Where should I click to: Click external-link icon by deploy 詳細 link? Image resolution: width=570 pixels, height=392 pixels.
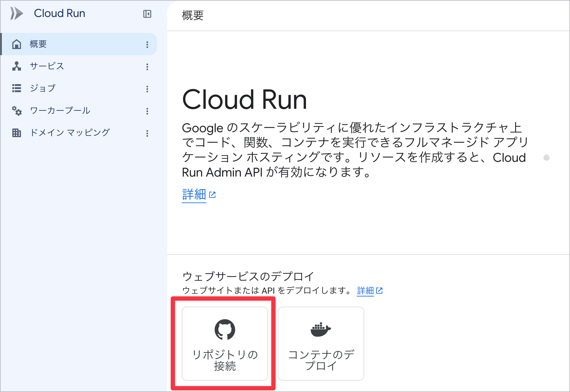tap(379, 291)
